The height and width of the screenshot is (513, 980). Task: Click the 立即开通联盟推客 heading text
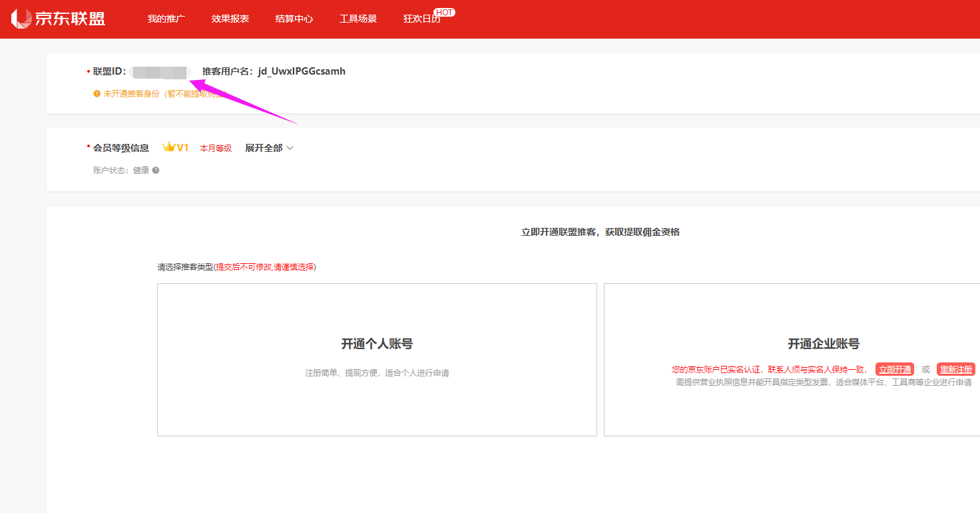601,232
